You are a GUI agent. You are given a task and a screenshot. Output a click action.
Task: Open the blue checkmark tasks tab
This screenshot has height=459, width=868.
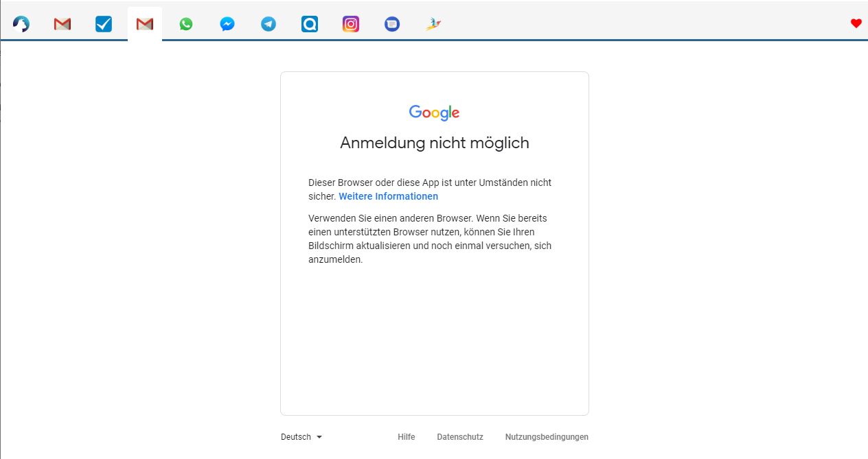coord(104,24)
